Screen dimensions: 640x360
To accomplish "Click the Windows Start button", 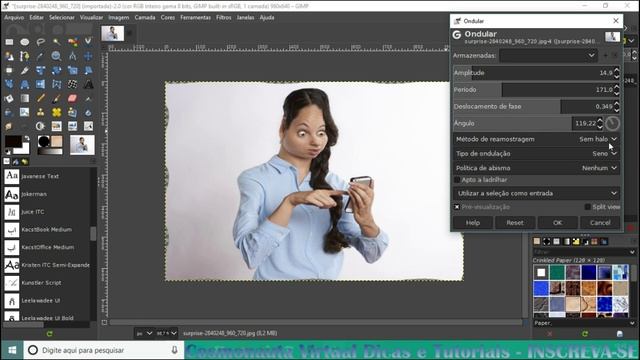I will click(12, 350).
